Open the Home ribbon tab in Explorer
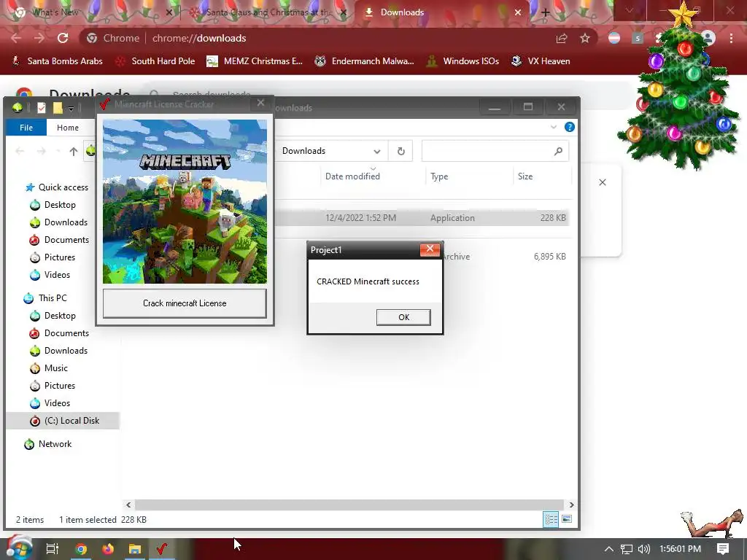Screen dimensions: 747x560 68,128
